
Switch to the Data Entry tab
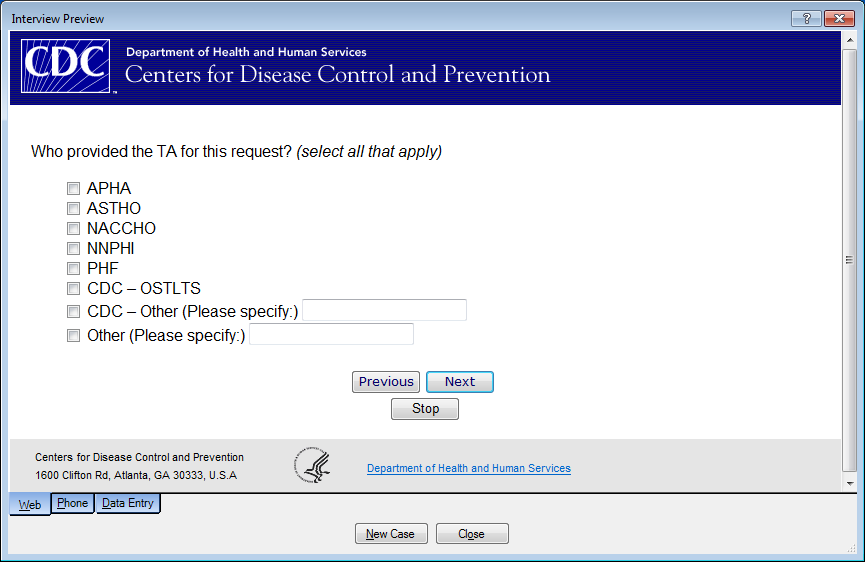[x=128, y=503]
